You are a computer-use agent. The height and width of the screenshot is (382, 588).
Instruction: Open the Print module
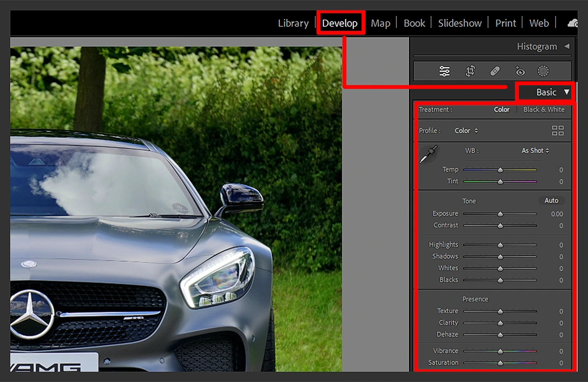click(x=506, y=23)
